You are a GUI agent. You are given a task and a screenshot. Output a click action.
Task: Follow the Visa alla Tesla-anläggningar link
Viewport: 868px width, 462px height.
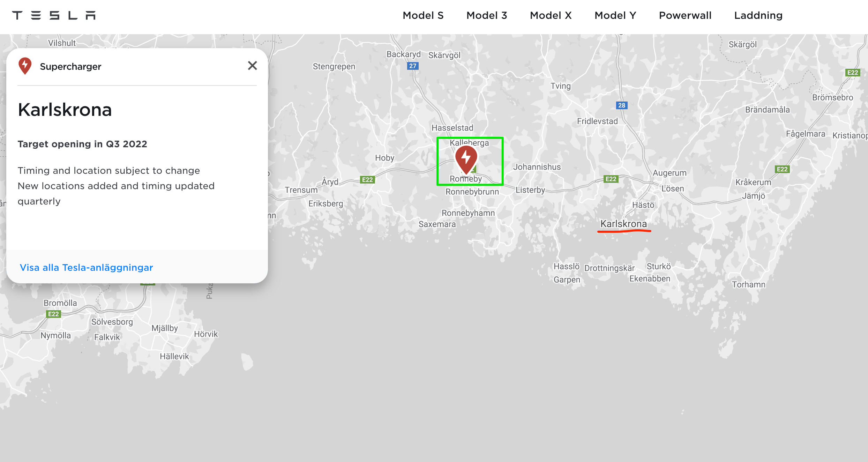pyautogui.click(x=86, y=268)
